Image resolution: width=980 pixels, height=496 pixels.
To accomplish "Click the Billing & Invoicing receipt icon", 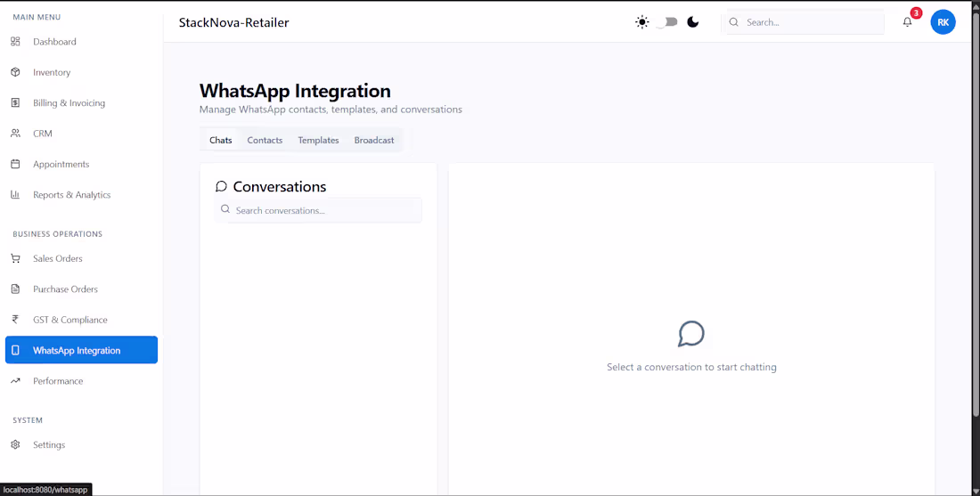I will coord(16,103).
